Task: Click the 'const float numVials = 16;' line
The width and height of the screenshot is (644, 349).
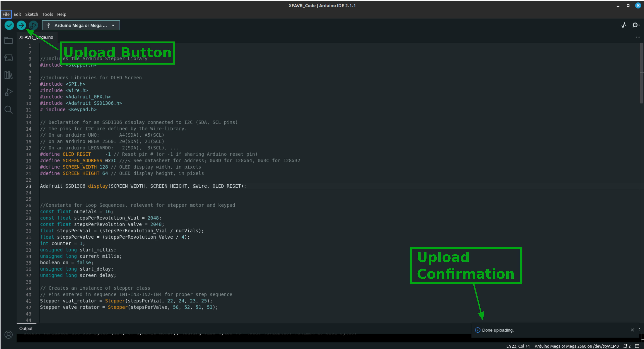Action: (77, 212)
